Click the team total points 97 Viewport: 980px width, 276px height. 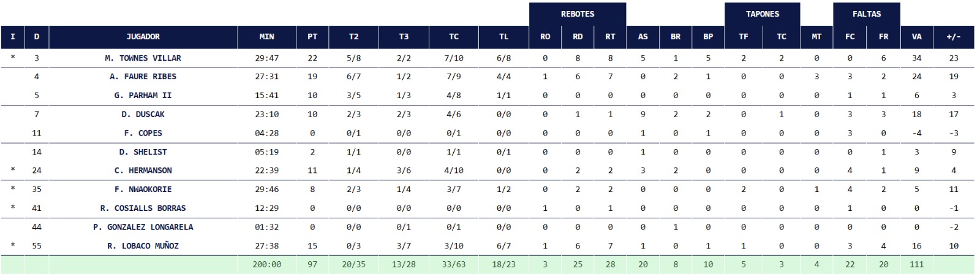pos(312,264)
